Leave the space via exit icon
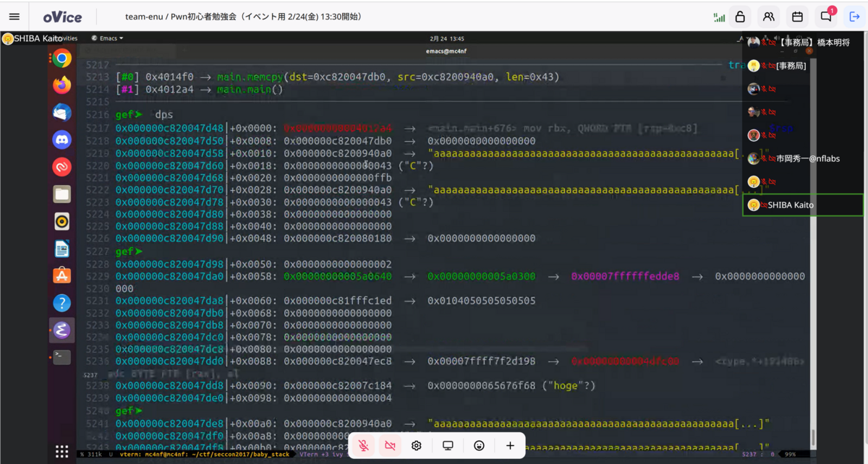868x464 pixels. [x=854, y=16]
